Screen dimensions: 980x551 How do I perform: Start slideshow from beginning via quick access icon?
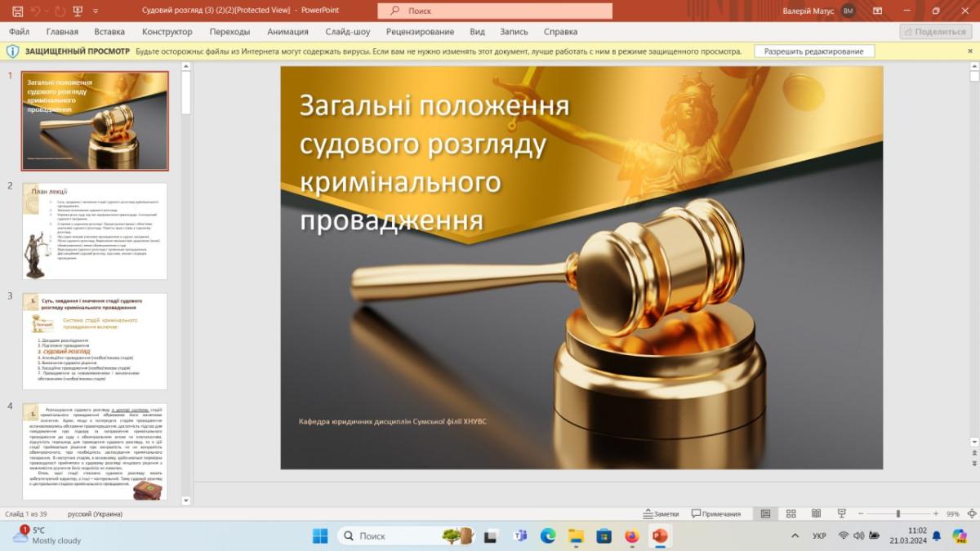(78, 11)
